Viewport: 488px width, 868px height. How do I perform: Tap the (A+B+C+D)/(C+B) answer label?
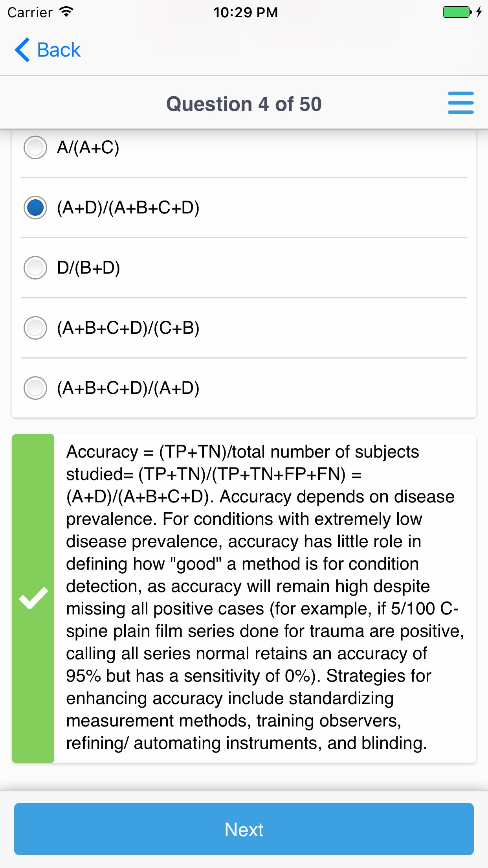[128, 328]
